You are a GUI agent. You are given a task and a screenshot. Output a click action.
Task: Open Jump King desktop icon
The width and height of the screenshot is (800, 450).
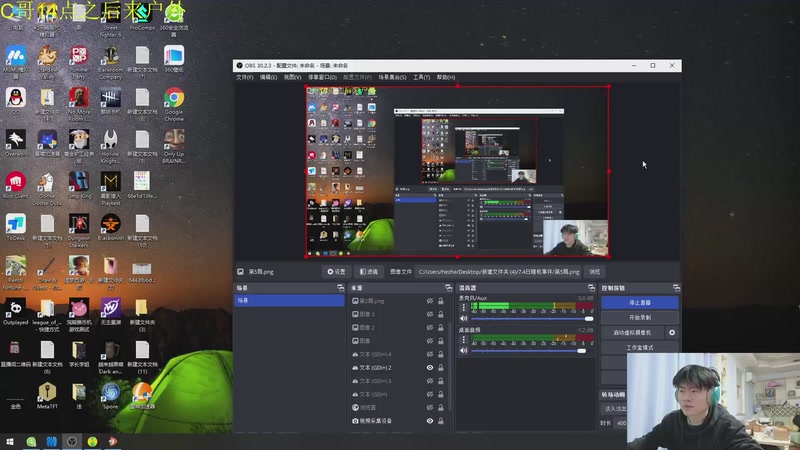79,185
